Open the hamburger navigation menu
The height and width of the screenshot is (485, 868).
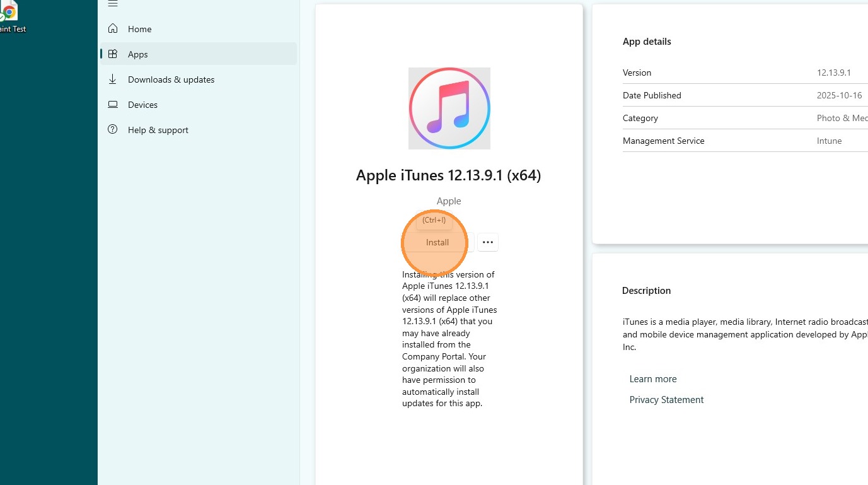[113, 4]
